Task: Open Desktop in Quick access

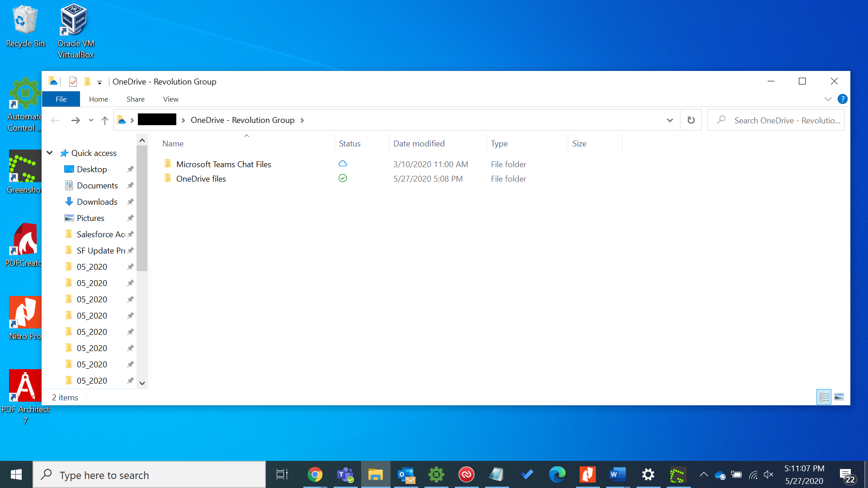Action: pos(92,169)
